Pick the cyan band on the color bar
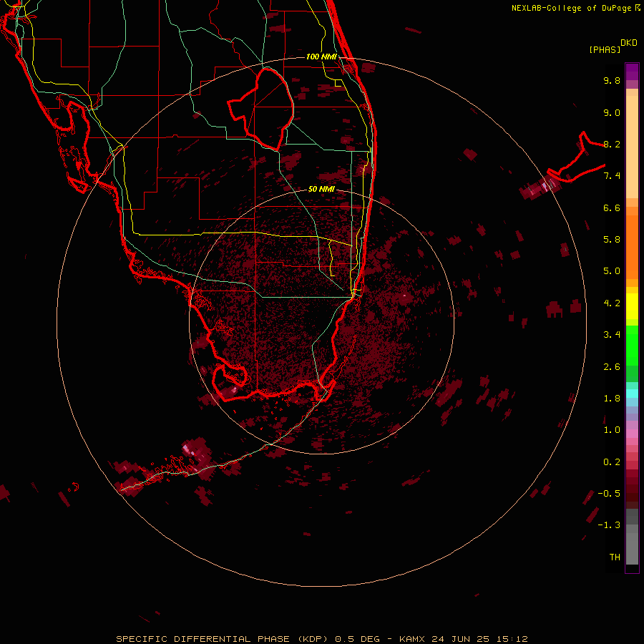 tap(632, 394)
